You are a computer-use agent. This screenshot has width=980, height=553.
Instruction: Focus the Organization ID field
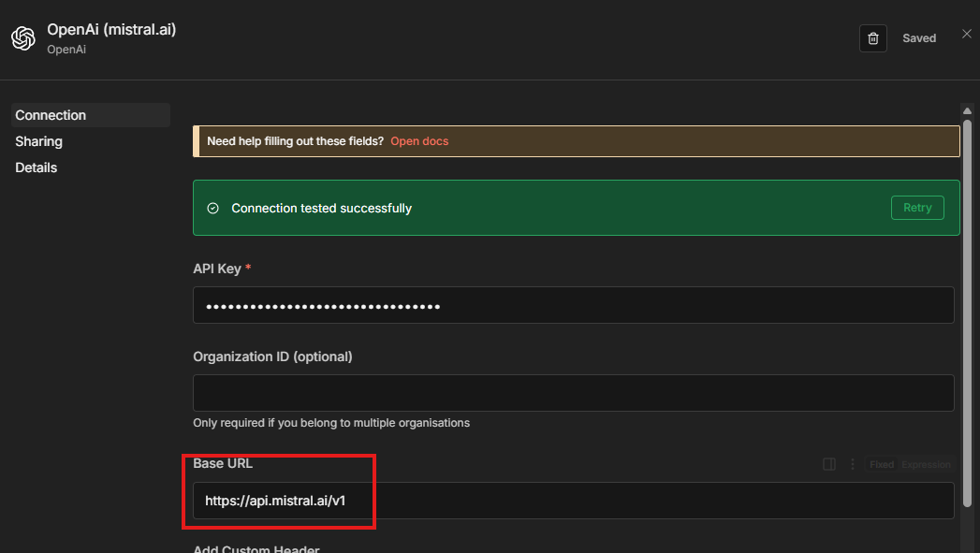click(573, 393)
